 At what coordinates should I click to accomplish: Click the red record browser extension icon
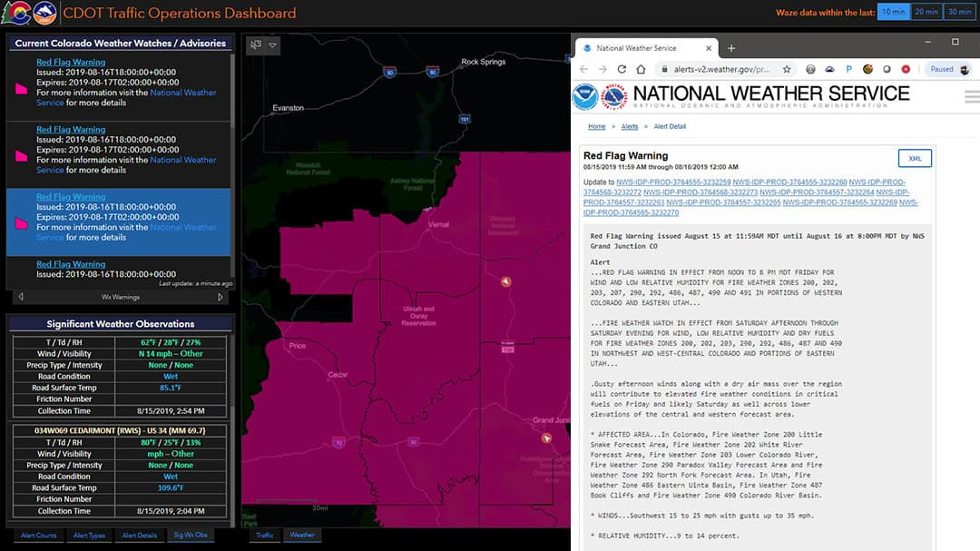coord(906,69)
